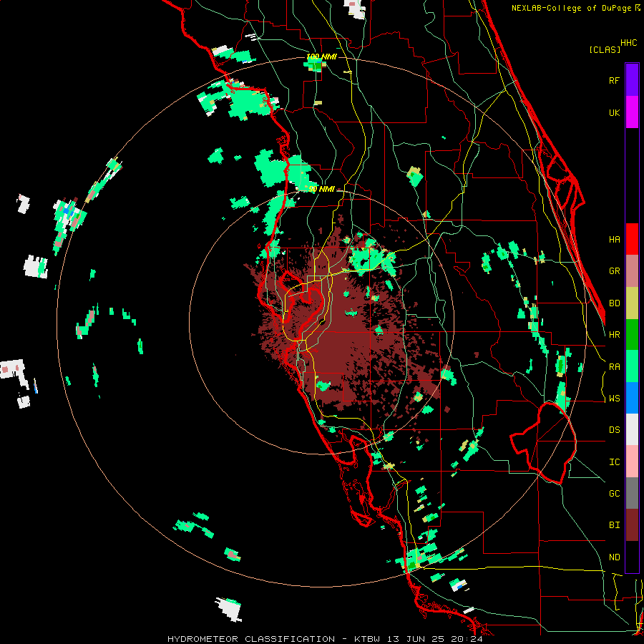Screen dimensions: 644x644
Task: Click the UK legend label
Action: pyautogui.click(x=614, y=112)
